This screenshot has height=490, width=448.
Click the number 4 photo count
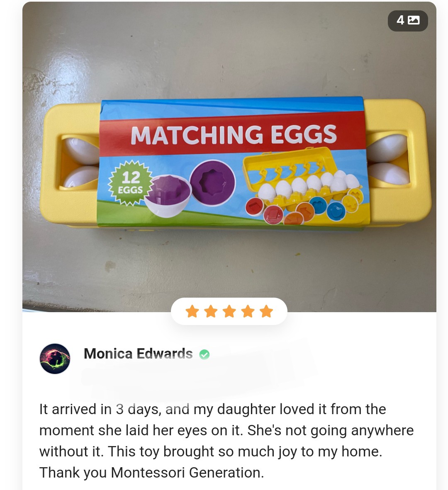tap(400, 20)
